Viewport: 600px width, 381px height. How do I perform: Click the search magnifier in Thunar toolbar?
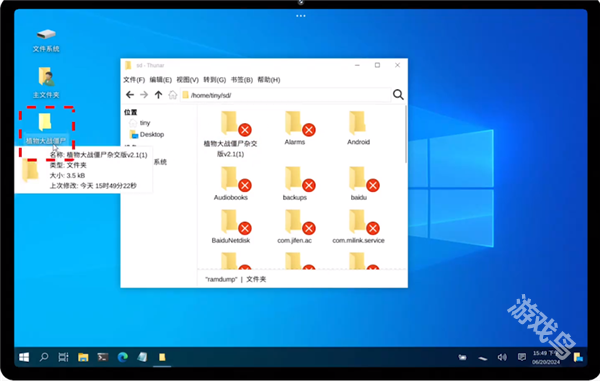pyautogui.click(x=398, y=94)
